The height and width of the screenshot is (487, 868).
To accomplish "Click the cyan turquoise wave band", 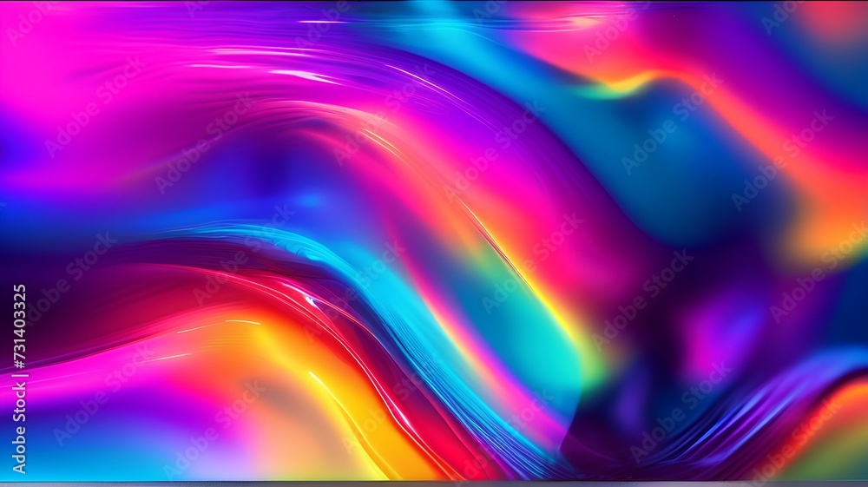I will click(398, 310).
